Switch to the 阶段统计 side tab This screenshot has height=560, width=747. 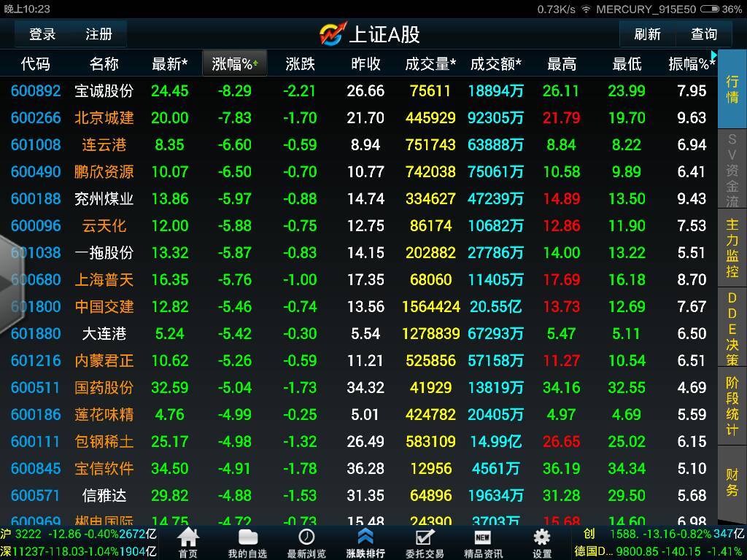(x=732, y=405)
